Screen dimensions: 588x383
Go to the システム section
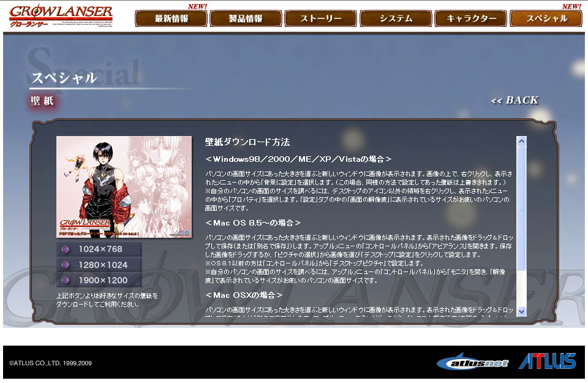[396, 18]
